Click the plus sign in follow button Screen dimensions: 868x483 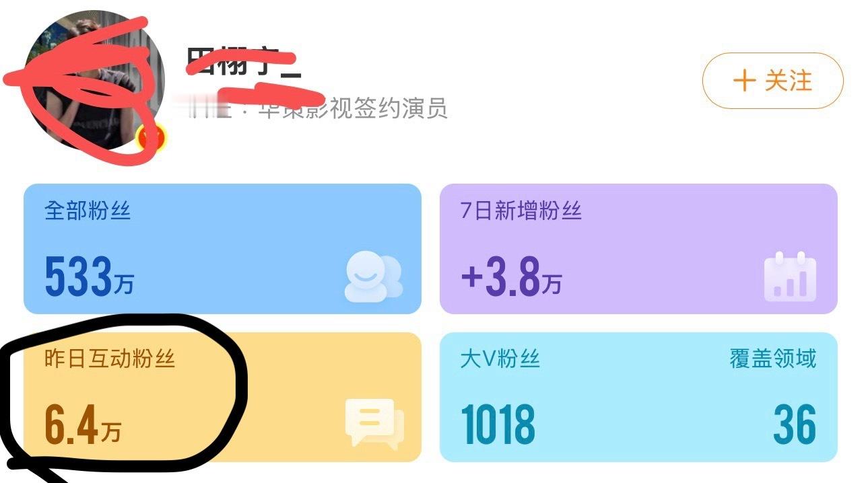pyautogui.click(x=744, y=81)
